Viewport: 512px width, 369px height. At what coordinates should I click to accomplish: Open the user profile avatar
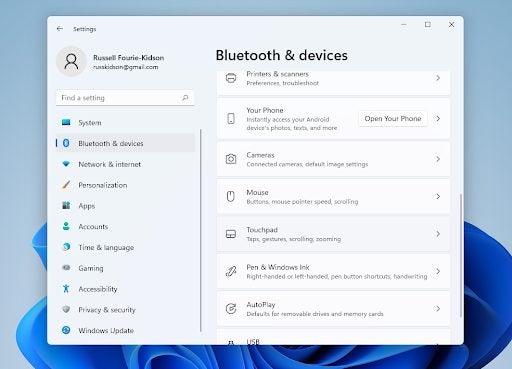click(71, 62)
